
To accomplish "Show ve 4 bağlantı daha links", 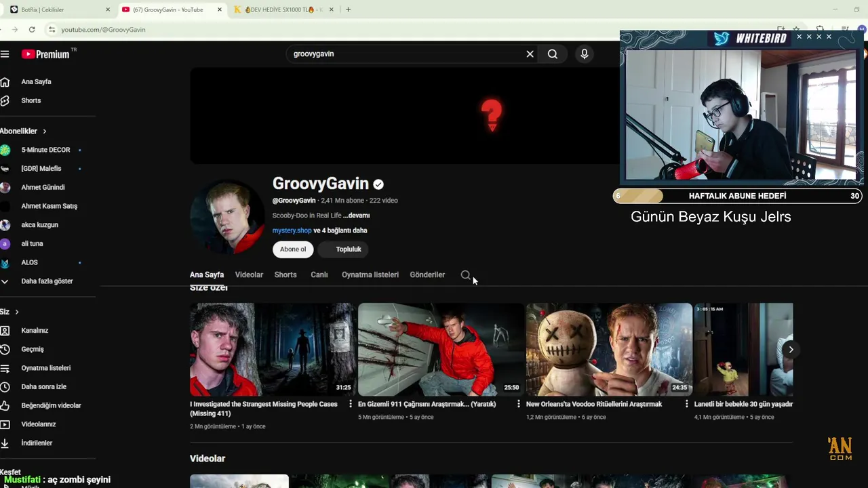I will (x=340, y=230).
